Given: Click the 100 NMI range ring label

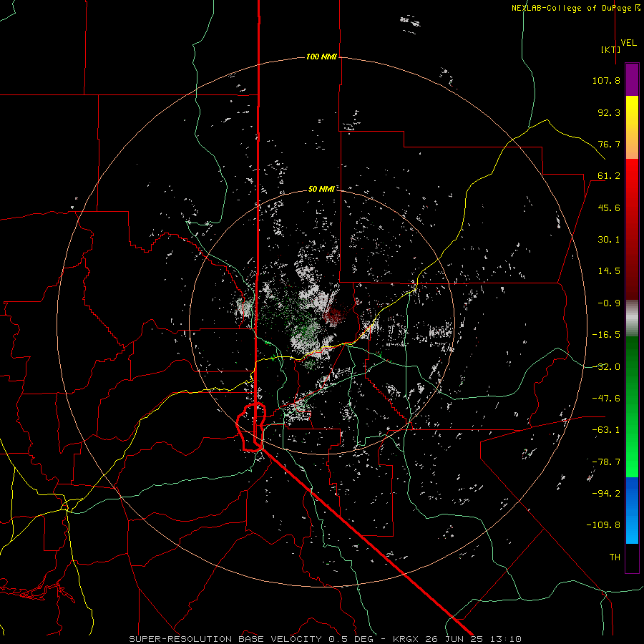Looking at the screenshot, I should pos(321,57).
